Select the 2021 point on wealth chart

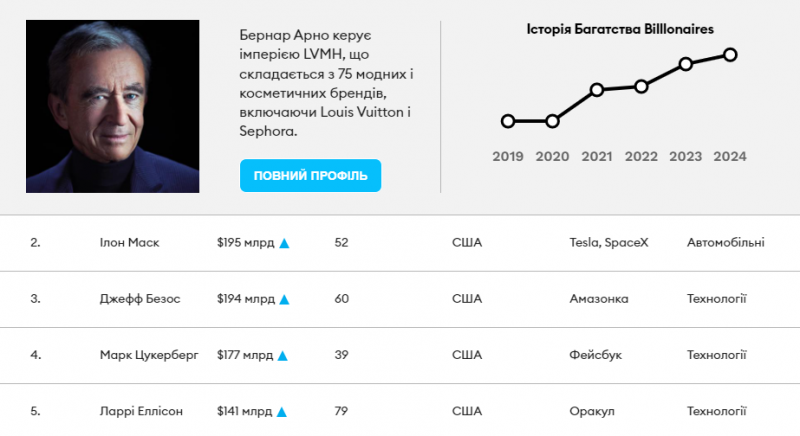point(597,90)
